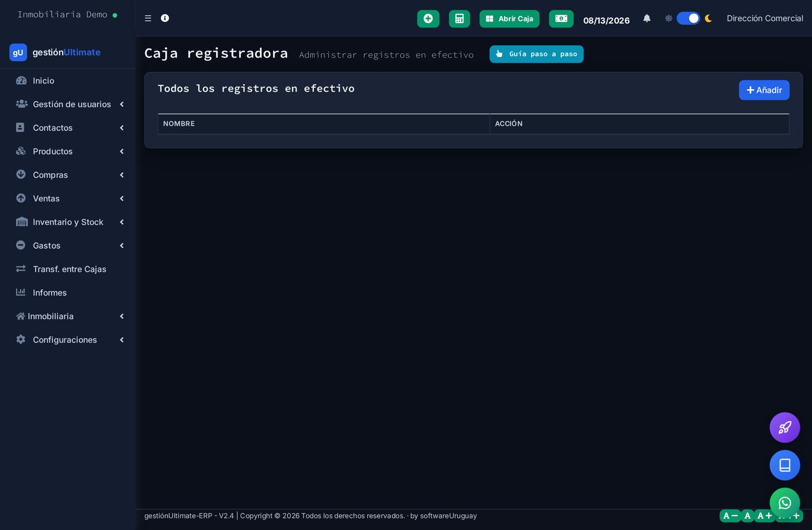This screenshot has height=530, width=812.
Task: Click the green money bill icon
Action: point(561,19)
